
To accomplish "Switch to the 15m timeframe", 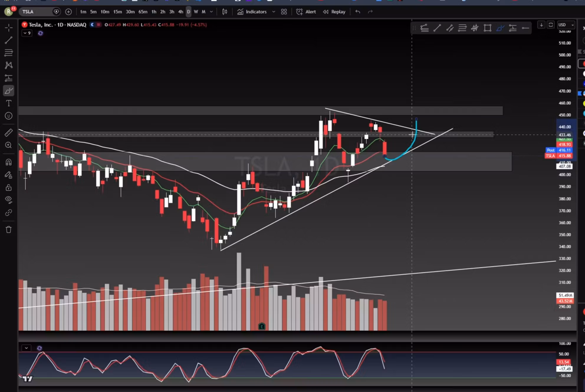I will click(117, 12).
